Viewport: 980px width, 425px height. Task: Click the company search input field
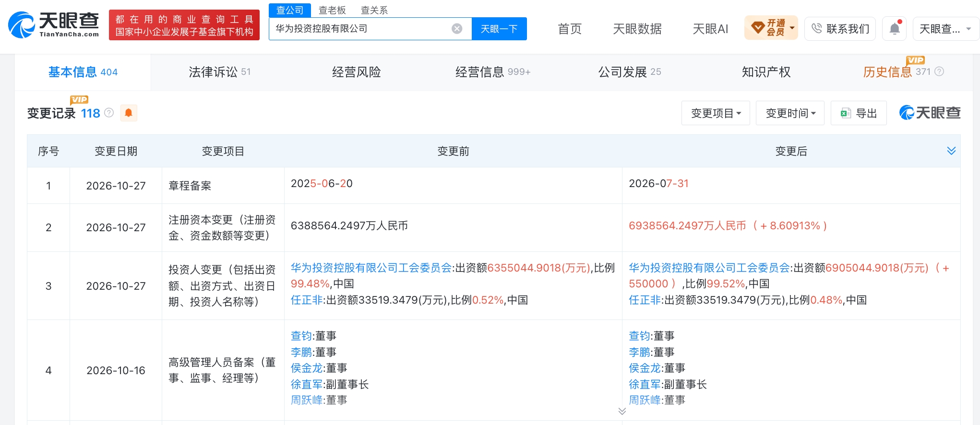click(x=361, y=29)
